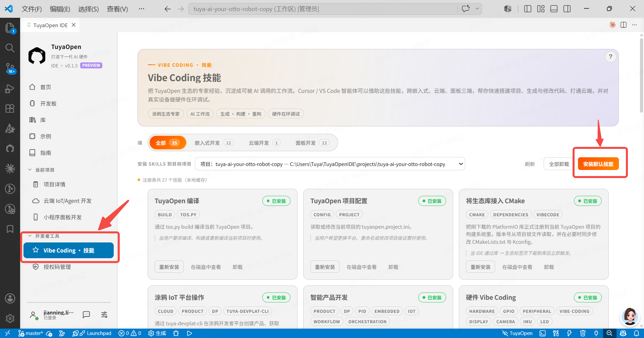This screenshot has width=644, height=338.
Task: Go back with the title bar arrow
Action: [x=167, y=9]
